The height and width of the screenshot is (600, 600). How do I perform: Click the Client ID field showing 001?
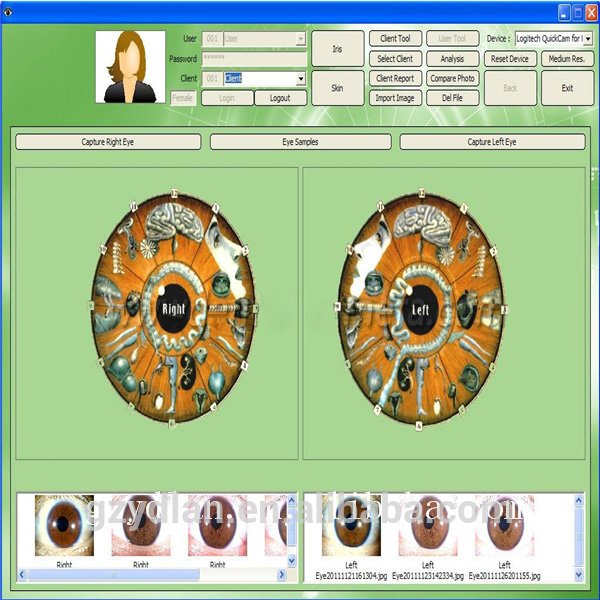click(x=212, y=78)
